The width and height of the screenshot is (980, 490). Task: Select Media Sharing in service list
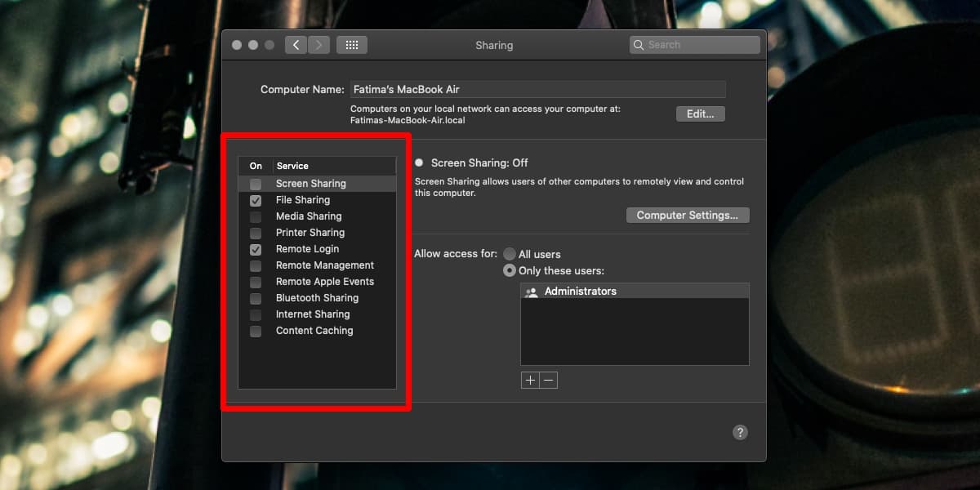pos(309,216)
